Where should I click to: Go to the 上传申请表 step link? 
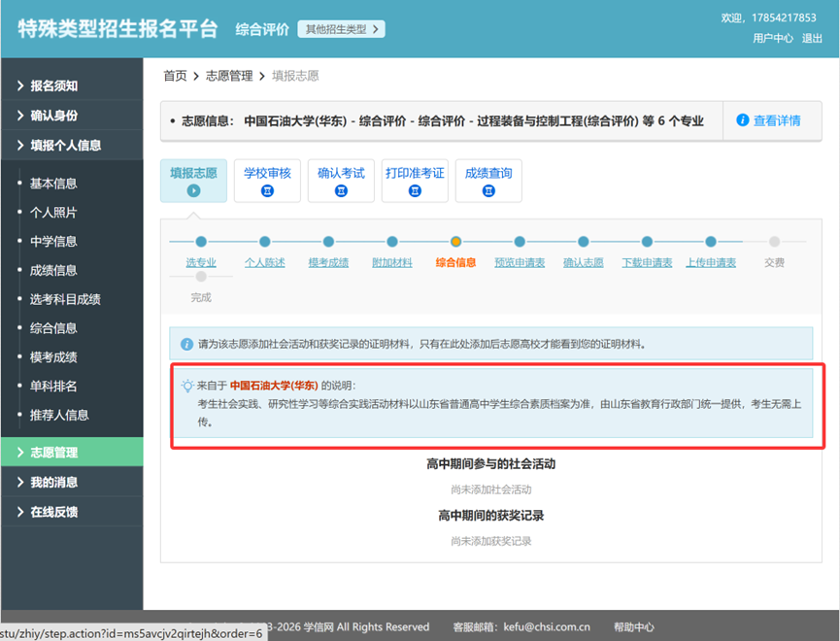click(x=711, y=262)
